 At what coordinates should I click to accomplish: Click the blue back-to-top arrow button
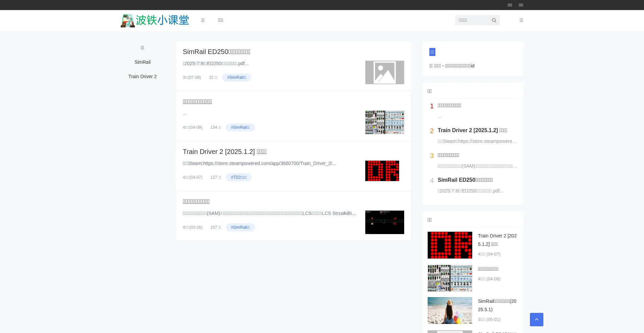[536, 320]
